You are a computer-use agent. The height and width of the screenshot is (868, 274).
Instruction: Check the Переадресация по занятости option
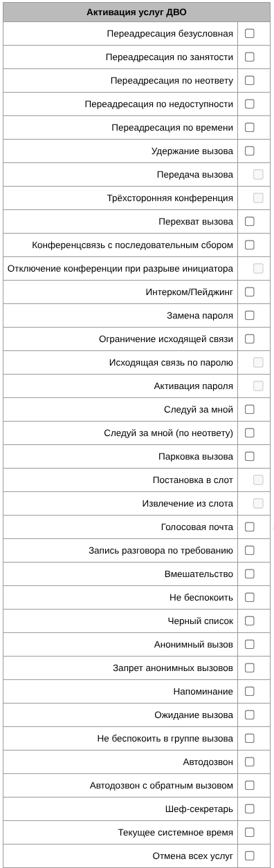pos(250,57)
